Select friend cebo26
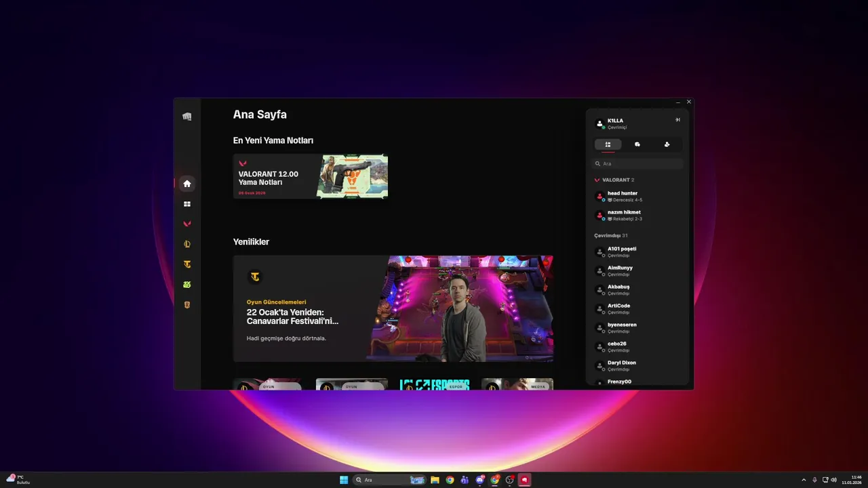Image resolution: width=868 pixels, height=488 pixels. [x=637, y=347]
